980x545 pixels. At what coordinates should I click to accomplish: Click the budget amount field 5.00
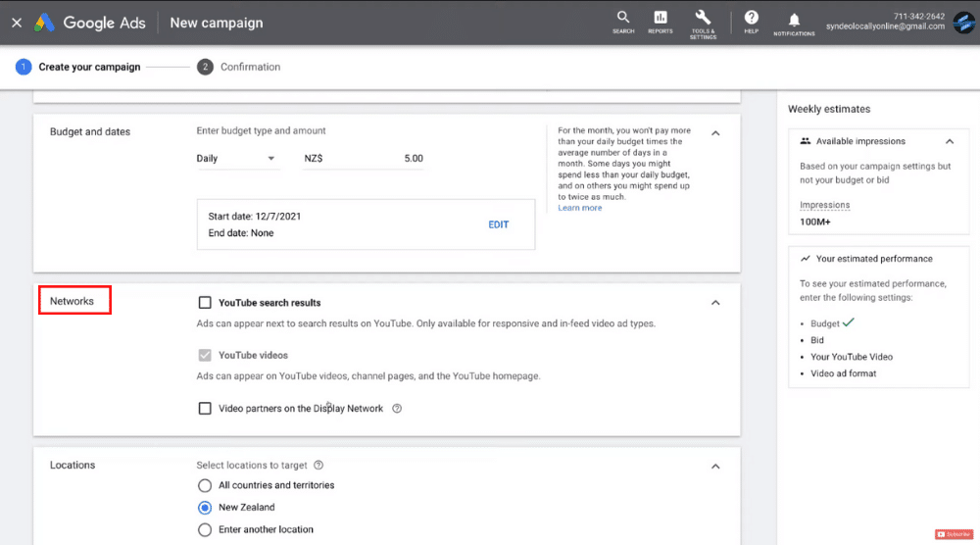tap(364, 159)
